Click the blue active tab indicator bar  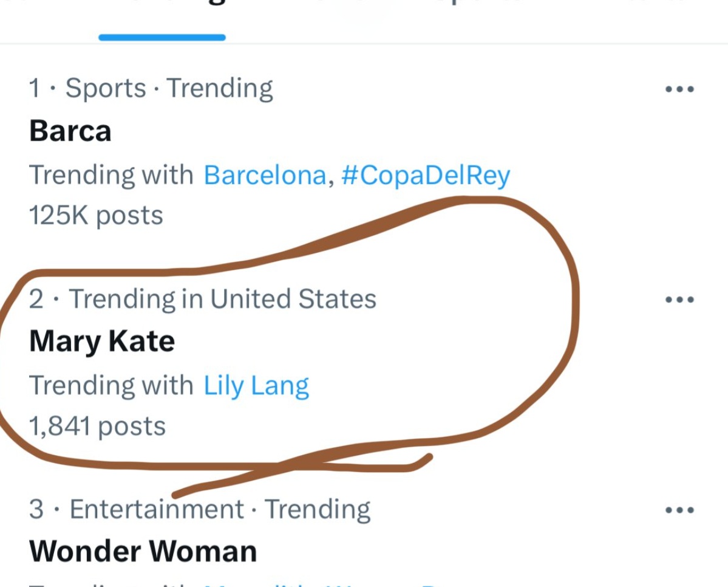click(162, 37)
